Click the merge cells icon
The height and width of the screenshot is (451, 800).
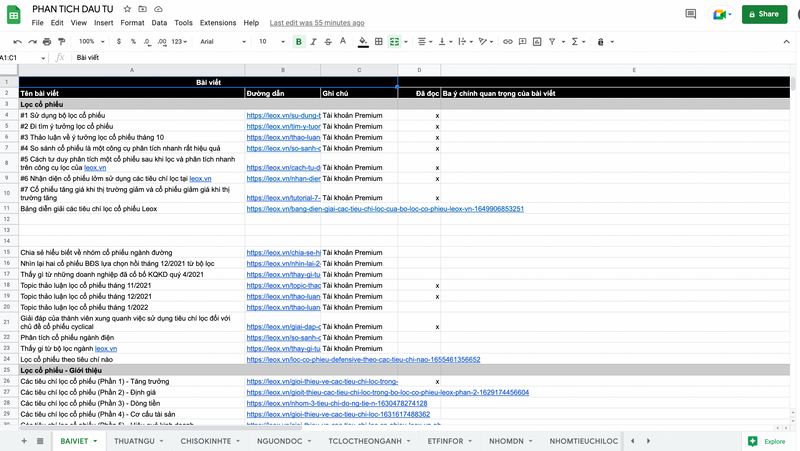click(394, 42)
